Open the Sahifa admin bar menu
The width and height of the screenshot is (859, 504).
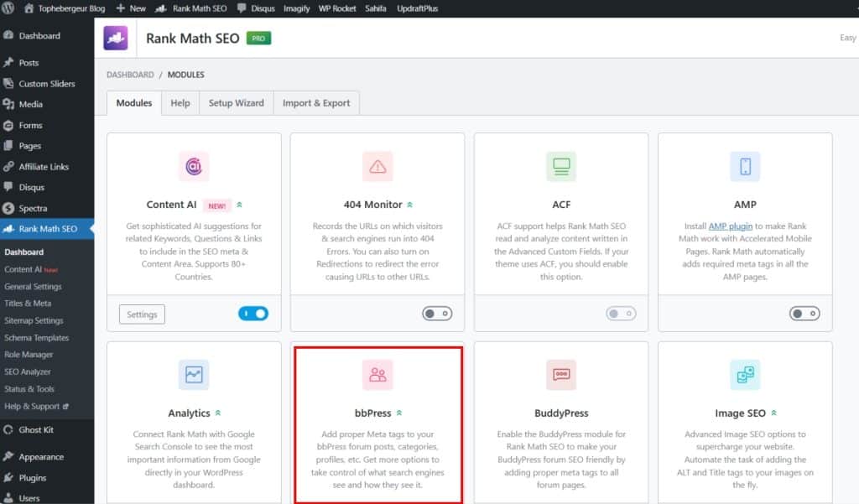click(376, 8)
